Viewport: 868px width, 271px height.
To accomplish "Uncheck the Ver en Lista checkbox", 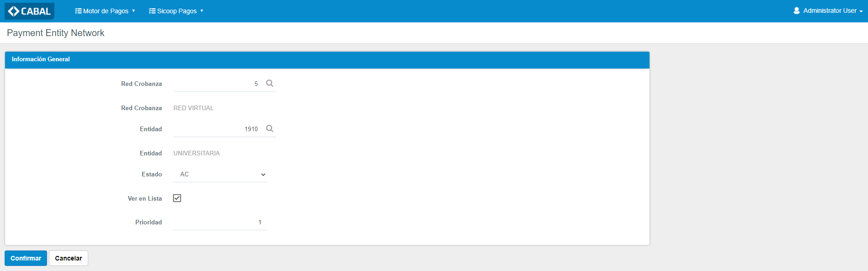I will tap(177, 198).
